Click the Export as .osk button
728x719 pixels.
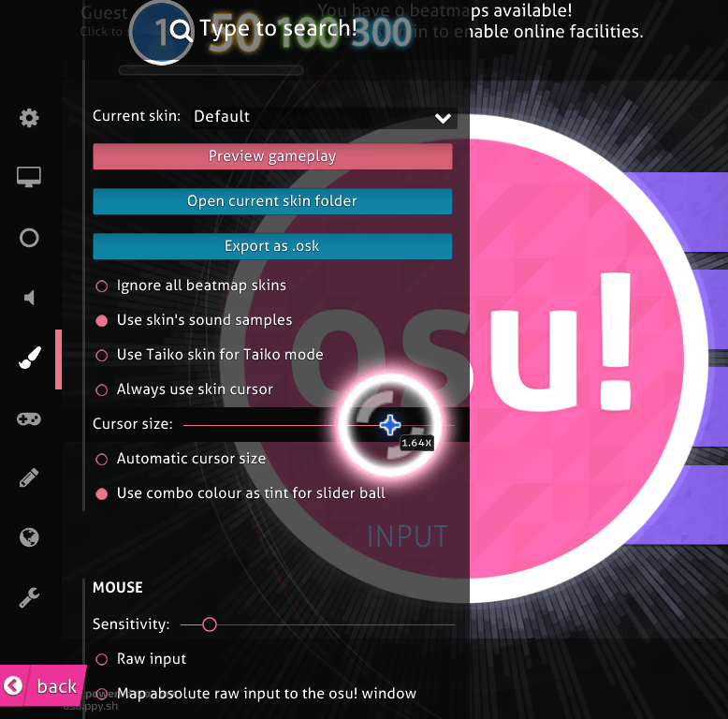pyautogui.click(x=272, y=246)
